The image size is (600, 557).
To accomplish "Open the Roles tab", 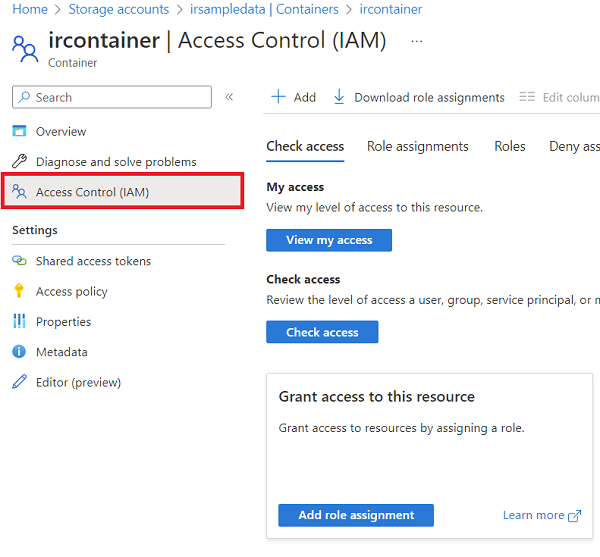I will [x=510, y=146].
